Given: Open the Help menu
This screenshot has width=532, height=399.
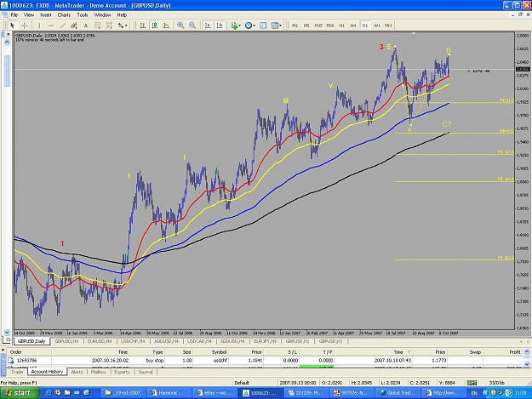Looking at the screenshot, I should [122, 15].
